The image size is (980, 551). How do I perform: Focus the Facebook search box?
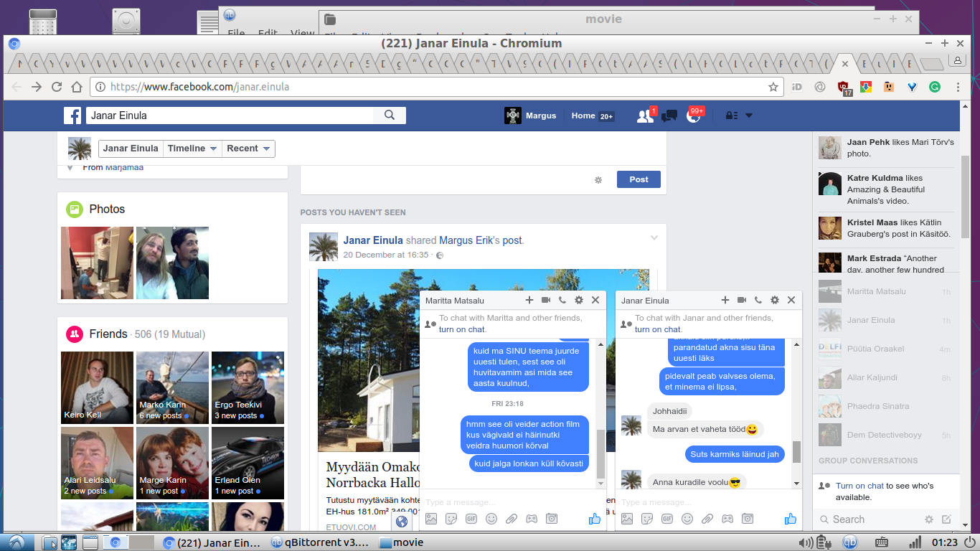(230, 116)
